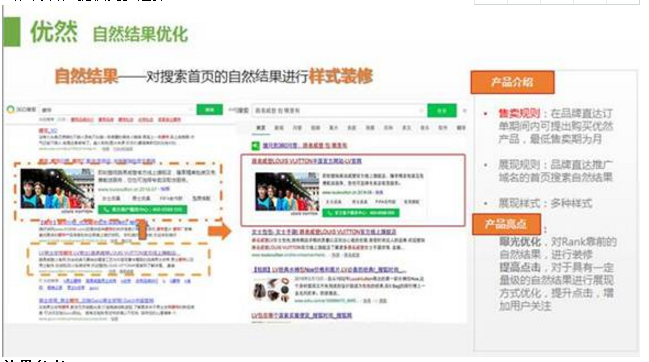The height and width of the screenshot is (362, 649).
Task: Click the green 优然 title text
Action: 54,31
